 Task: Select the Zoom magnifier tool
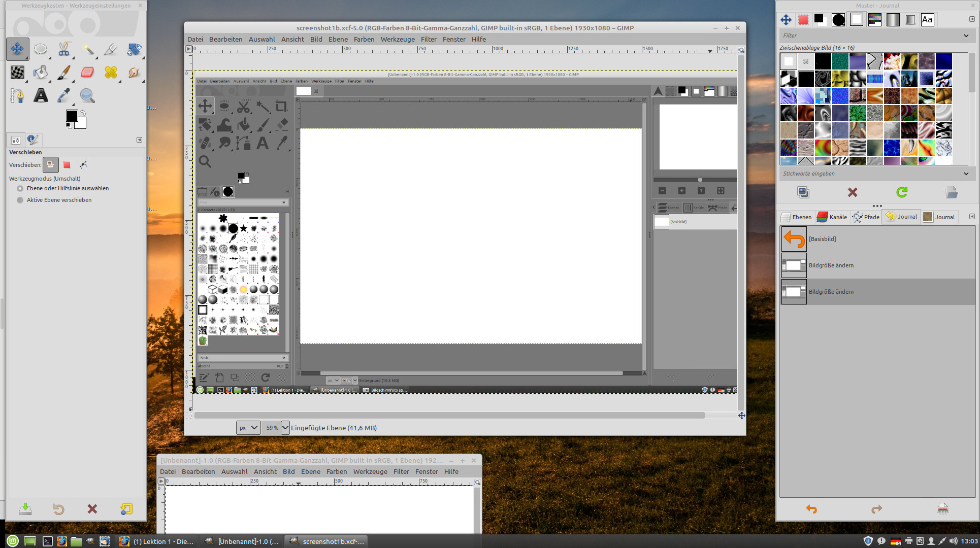point(87,95)
